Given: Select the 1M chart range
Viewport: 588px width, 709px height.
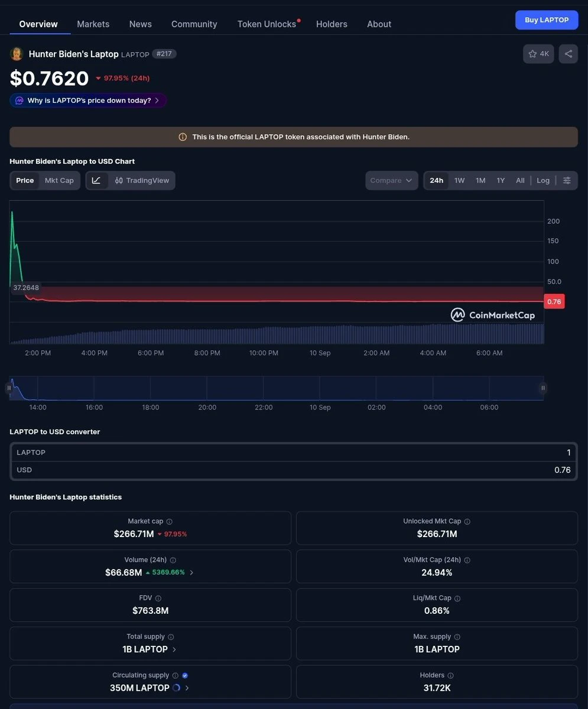Looking at the screenshot, I should click(x=480, y=180).
